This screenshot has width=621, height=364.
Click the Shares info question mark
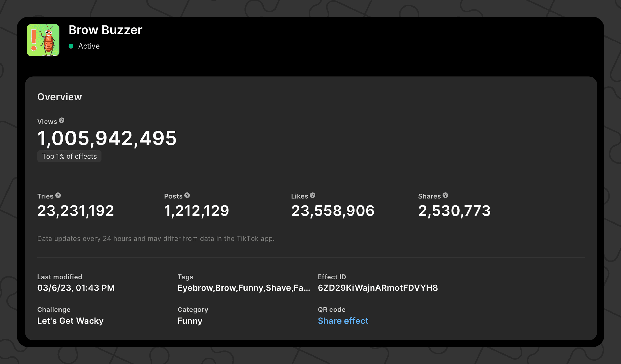445,196
